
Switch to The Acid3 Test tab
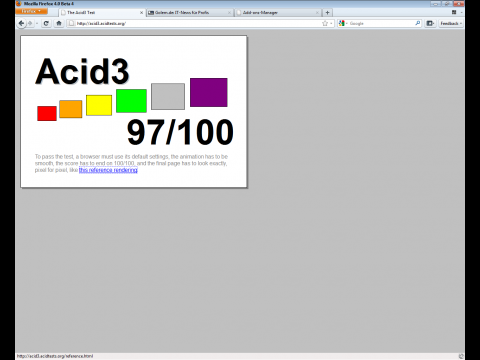click(102, 12)
